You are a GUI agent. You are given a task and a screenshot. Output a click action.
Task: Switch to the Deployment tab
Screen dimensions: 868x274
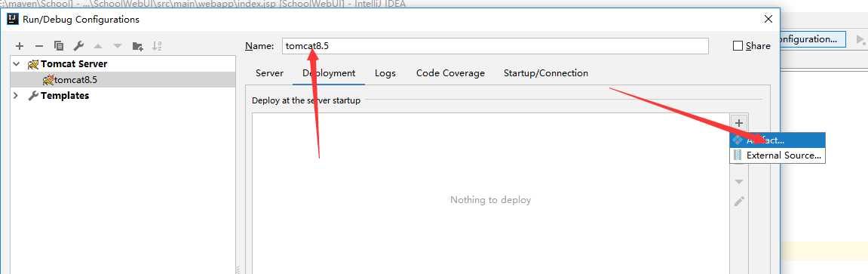click(329, 73)
